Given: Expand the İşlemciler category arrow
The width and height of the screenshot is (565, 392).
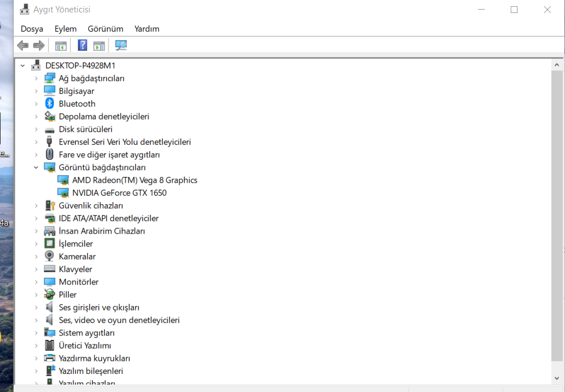Looking at the screenshot, I should coord(36,244).
